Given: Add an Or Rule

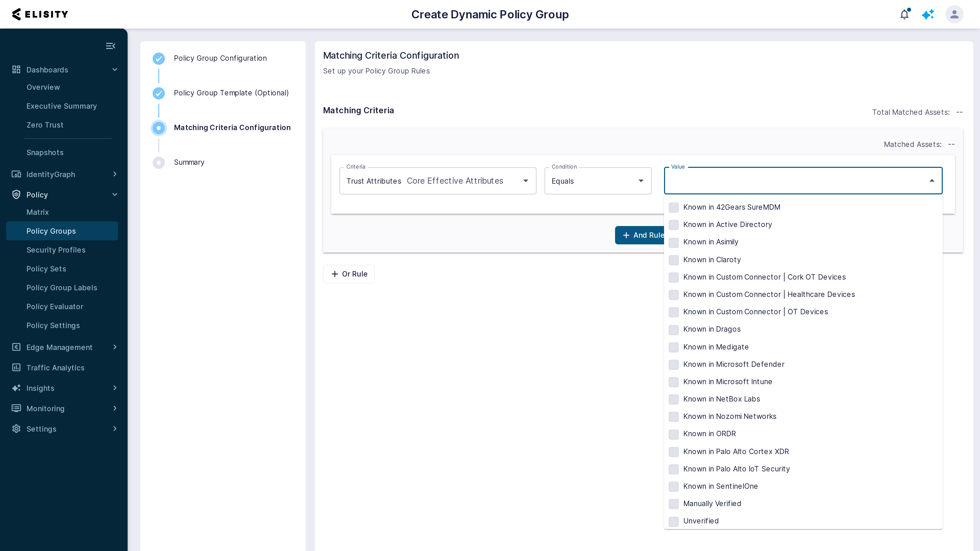Looking at the screenshot, I should coord(349,274).
